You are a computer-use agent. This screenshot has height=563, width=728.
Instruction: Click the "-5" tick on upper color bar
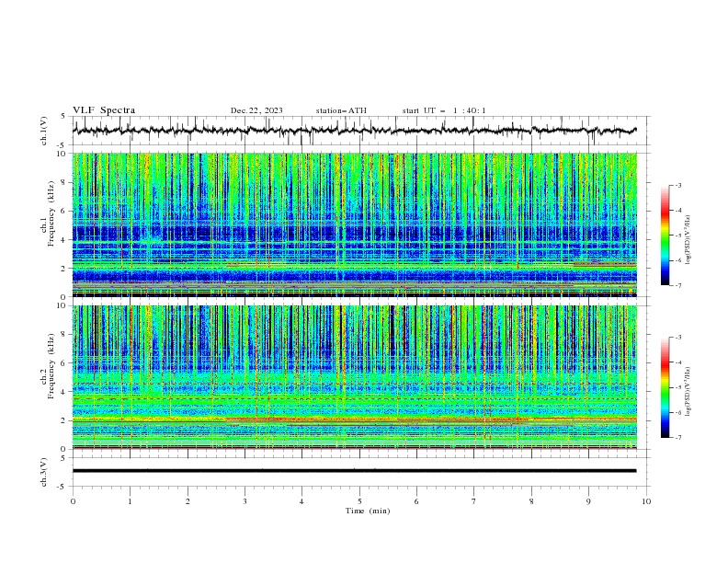pyautogui.click(x=678, y=236)
